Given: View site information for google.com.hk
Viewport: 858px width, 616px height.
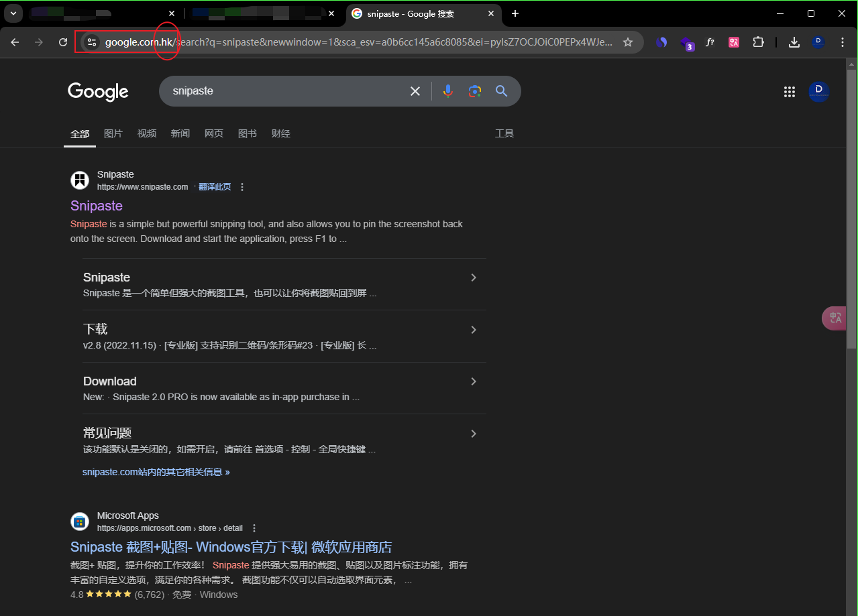Looking at the screenshot, I should pyautogui.click(x=93, y=42).
